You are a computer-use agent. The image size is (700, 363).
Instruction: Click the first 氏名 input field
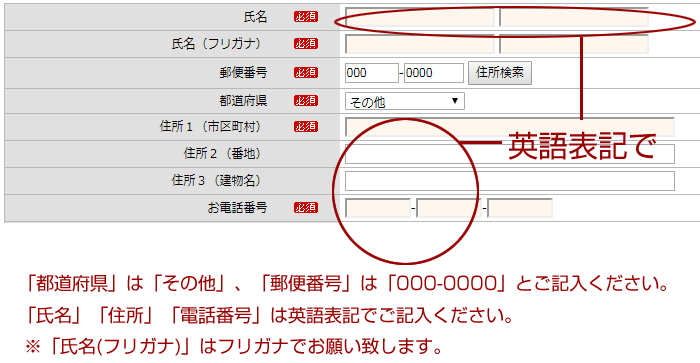point(420,17)
